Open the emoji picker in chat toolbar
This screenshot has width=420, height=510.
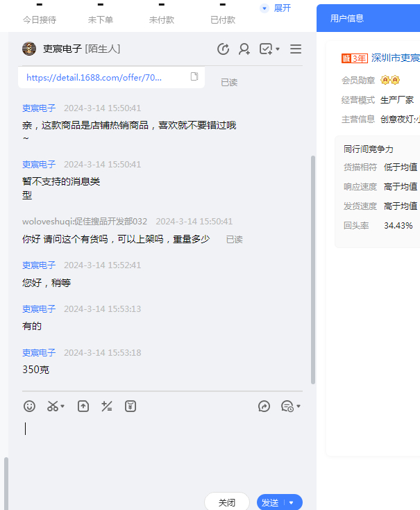pyautogui.click(x=29, y=406)
